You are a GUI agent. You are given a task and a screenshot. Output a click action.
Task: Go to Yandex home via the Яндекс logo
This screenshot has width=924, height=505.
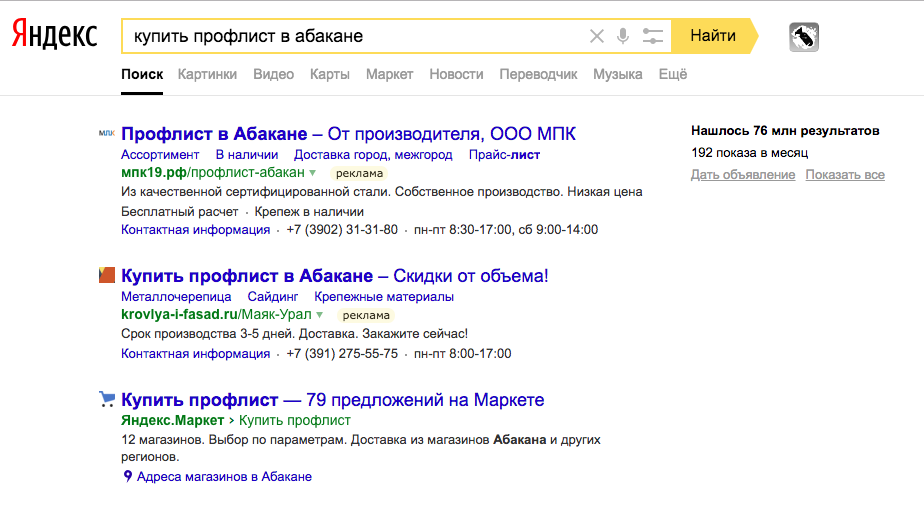pos(55,35)
